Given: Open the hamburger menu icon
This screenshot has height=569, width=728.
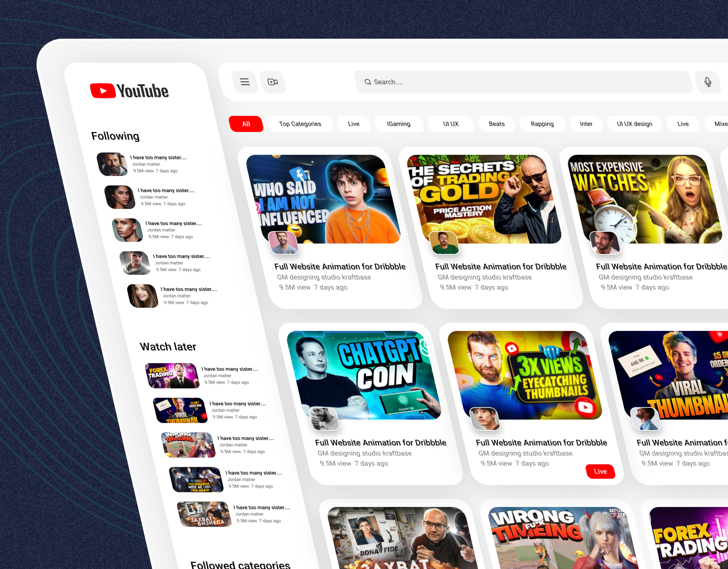Looking at the screenshot, I should pyautogui.click(x=245, y=82).
